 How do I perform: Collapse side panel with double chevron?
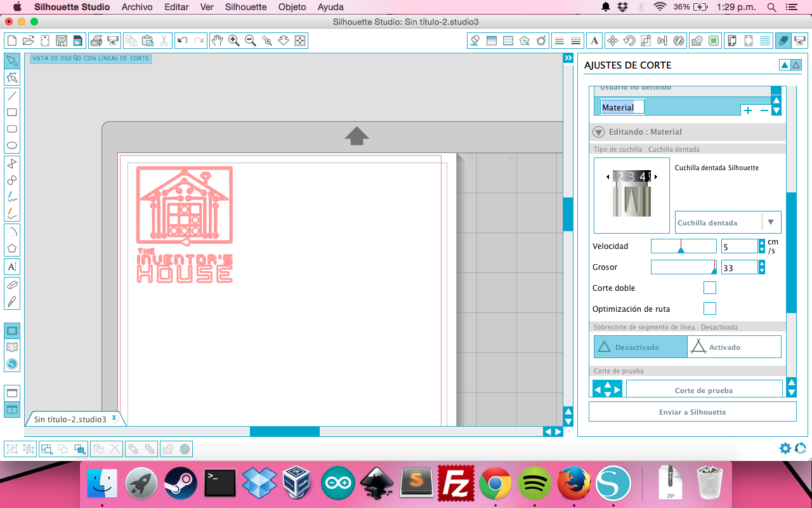coord(568,58)
